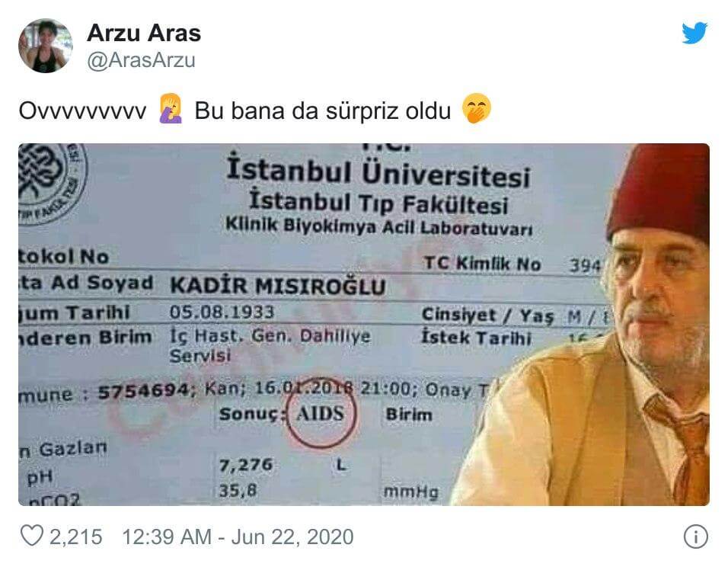Click the 2,215 likes count
Viewport: 728px width, 567px height.
click(x=75, y=537)
